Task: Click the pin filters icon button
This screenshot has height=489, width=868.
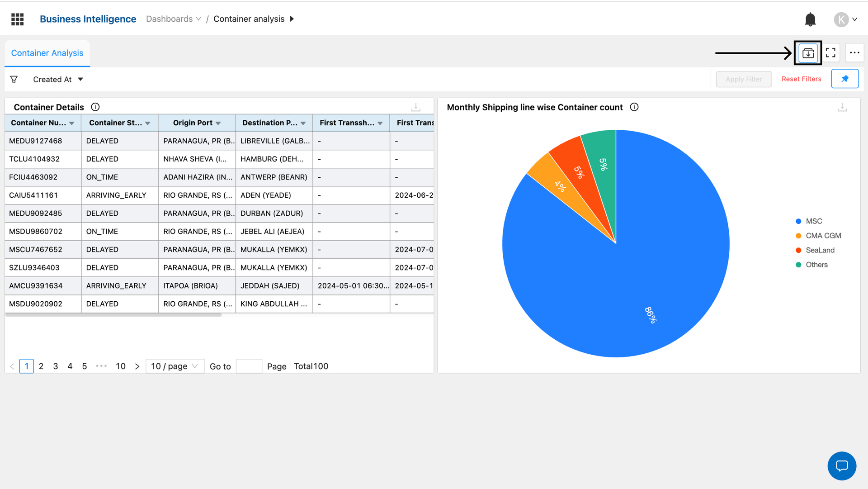Action: point(844,79)
